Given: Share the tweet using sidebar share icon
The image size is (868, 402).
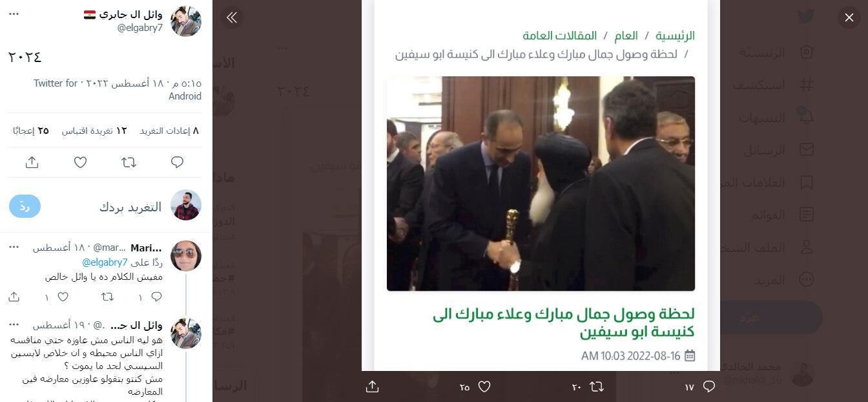Looking at the screenshot, I should click(32, 162).
